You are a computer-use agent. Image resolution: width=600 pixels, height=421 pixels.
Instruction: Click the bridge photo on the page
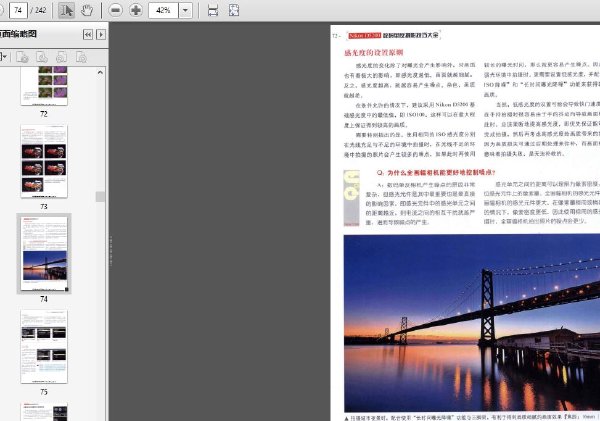coord(471,323)
